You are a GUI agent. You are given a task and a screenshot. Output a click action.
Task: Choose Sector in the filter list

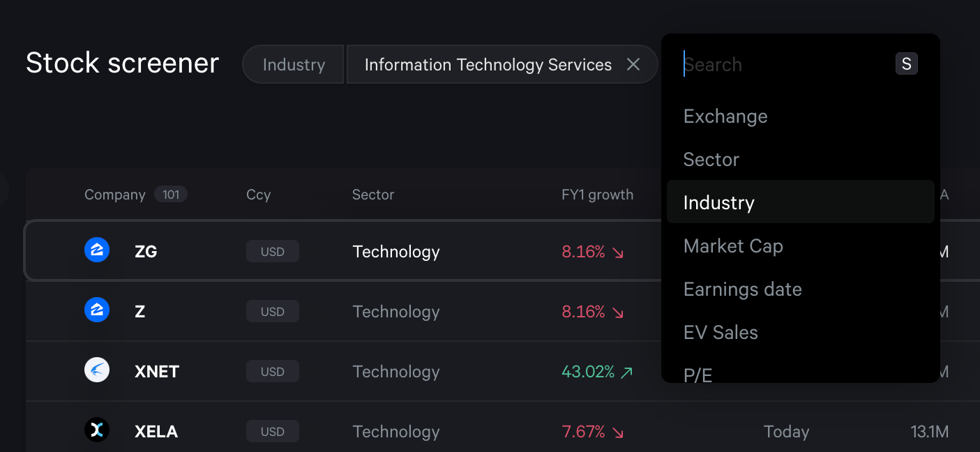(x=711, y=160)
